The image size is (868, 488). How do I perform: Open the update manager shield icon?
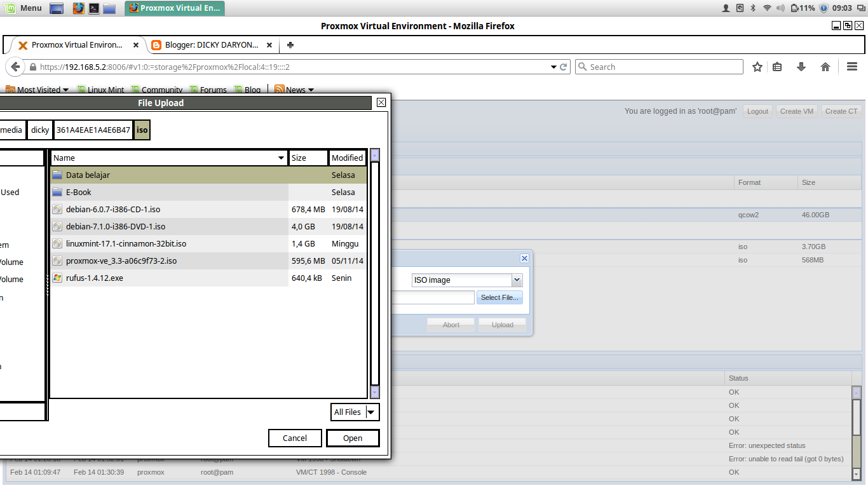tap(824, 8)
